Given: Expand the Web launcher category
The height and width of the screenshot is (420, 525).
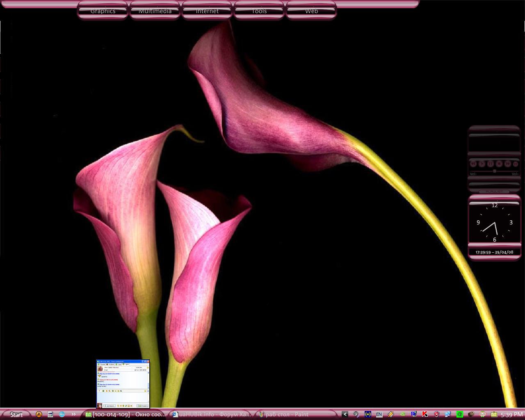Looking at the screenshot, I should tap(311, 11).
